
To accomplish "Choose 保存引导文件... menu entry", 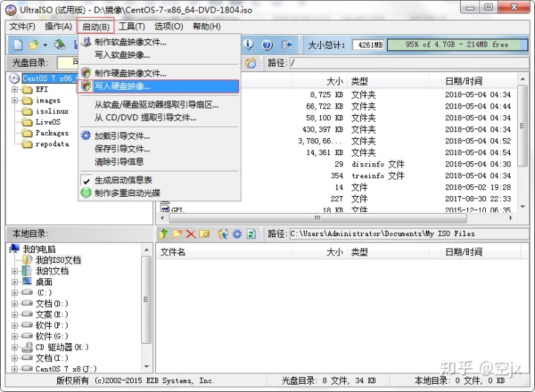I will pos(159,148).
